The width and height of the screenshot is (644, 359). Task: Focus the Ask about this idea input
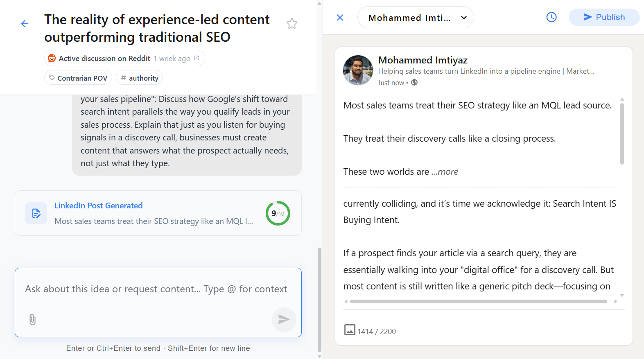[158, 289]
